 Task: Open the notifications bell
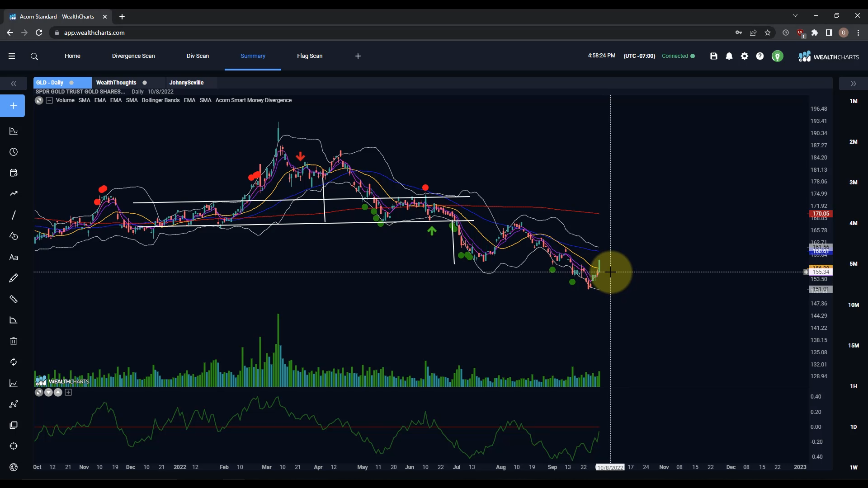pos(729,56)
